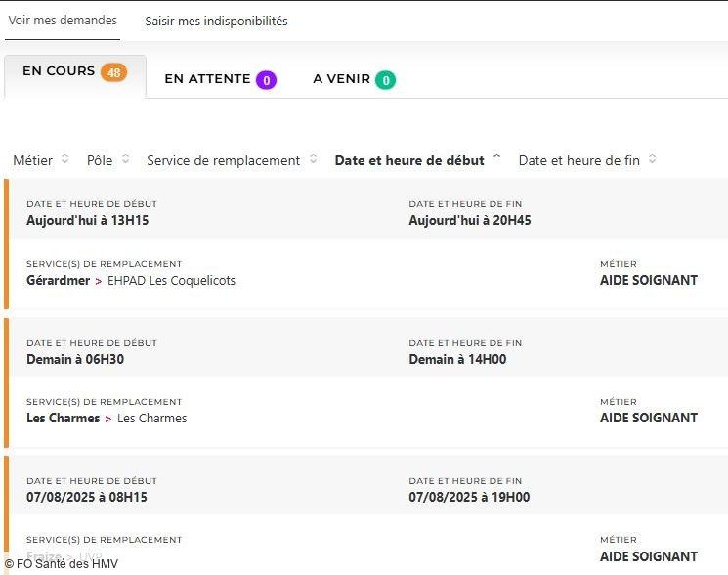728x575 pixels.
Task: Open the "Voir mes demandes" tab
Action: tap(63, 21)
